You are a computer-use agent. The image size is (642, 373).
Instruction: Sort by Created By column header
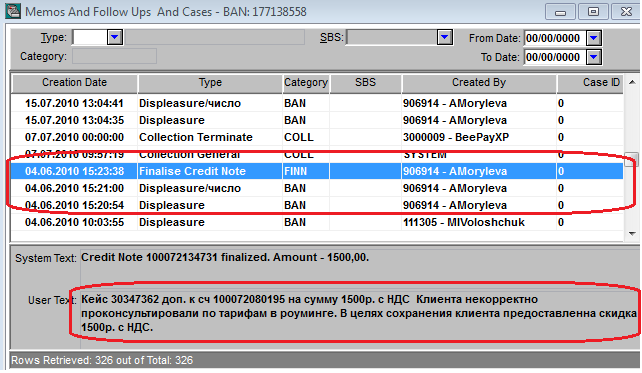(x=479, y=83)
